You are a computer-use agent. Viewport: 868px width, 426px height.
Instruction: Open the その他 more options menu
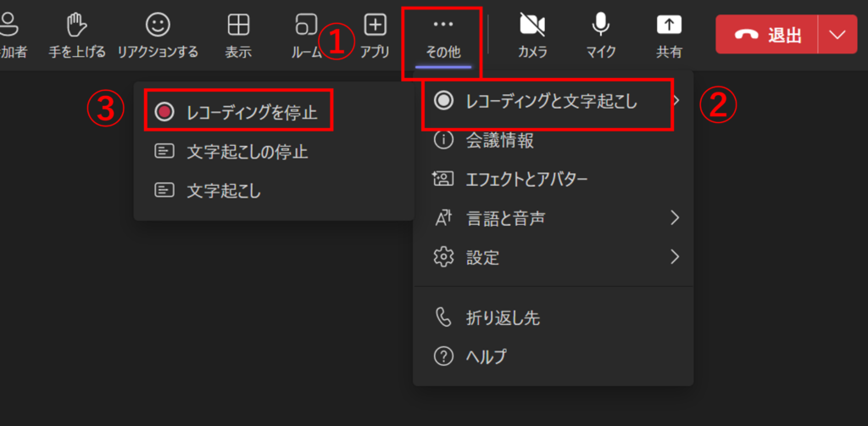click(442, 36)
